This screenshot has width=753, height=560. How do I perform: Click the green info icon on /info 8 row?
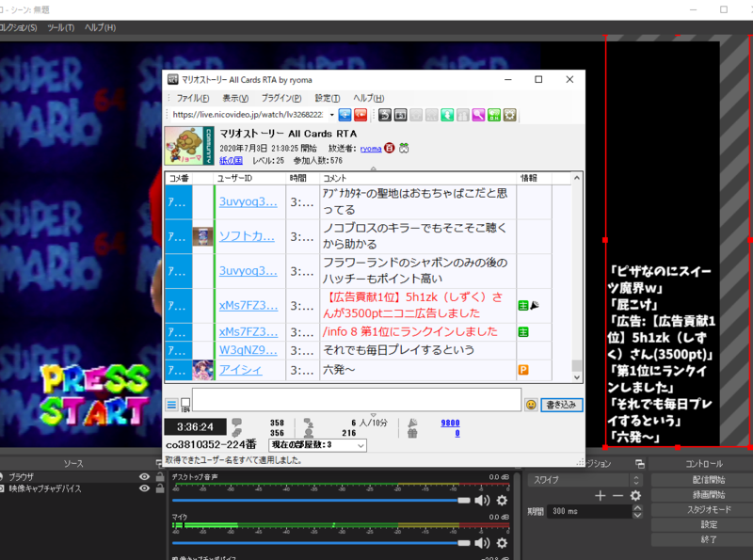click(x=523, y=332)
